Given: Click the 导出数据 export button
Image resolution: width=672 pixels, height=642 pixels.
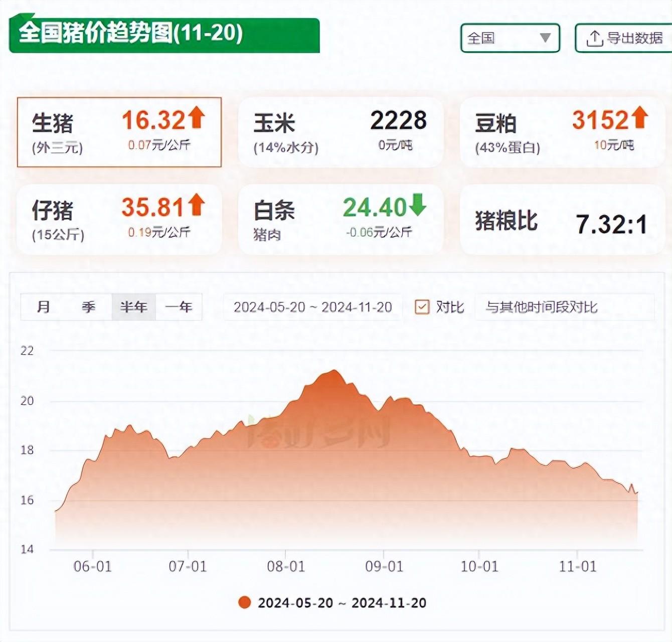Looking at the screenshot, I should [x=624, y=38].
